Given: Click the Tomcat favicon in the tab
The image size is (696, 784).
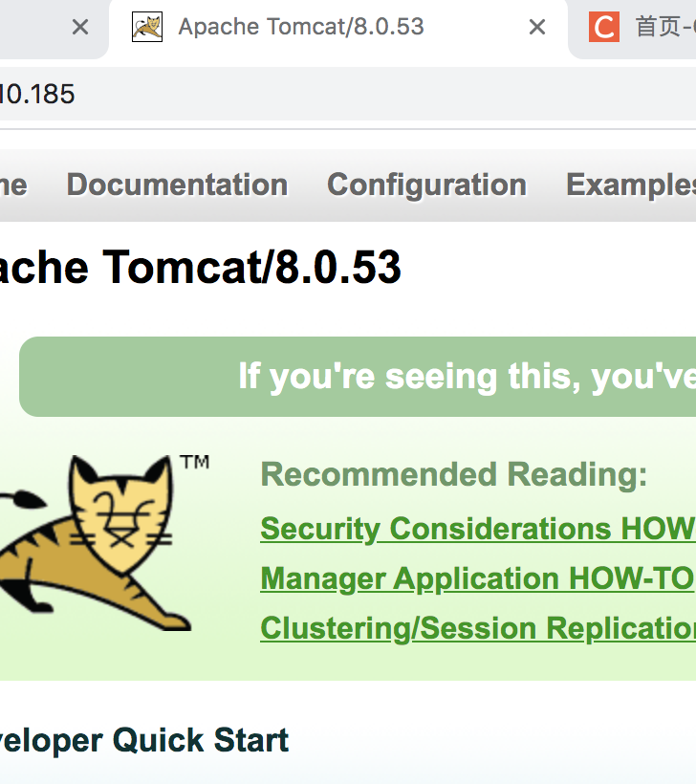Looking at the screenshot, I should [147, 27].
